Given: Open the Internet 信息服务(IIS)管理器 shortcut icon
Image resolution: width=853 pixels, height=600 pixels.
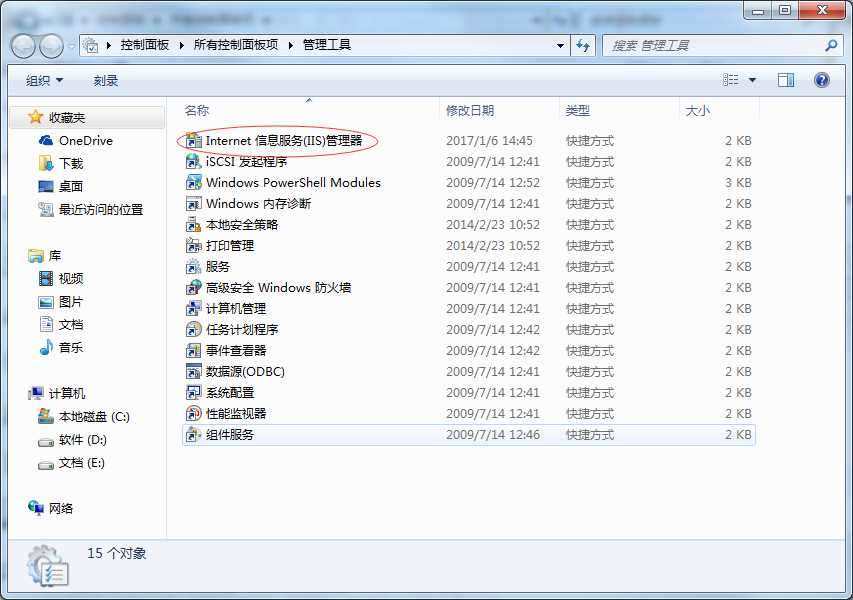Looking at the screenshot, I should (x=194, y=141).
